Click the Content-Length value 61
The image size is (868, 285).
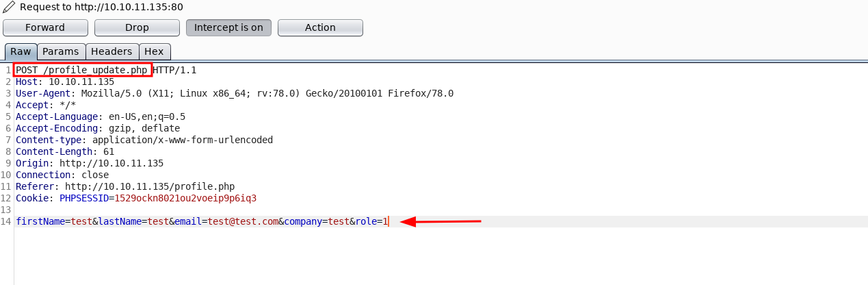click(x=109, y=151)
